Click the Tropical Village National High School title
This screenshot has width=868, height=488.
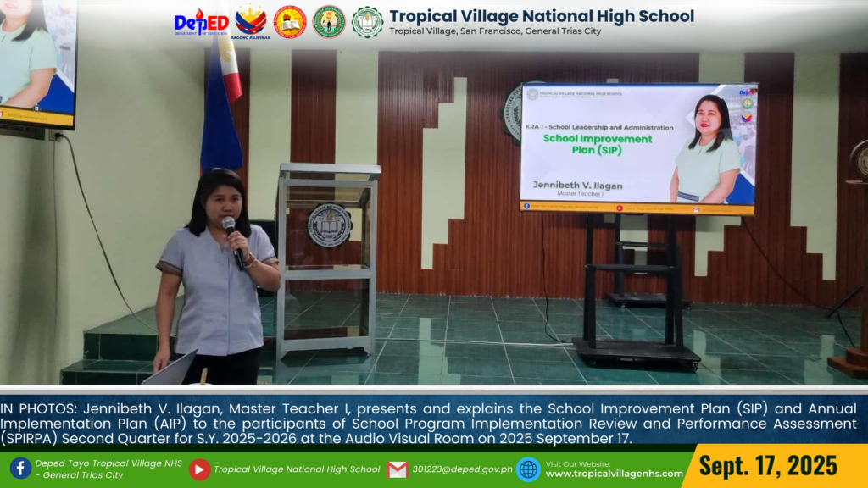click(x=542, y=16)
